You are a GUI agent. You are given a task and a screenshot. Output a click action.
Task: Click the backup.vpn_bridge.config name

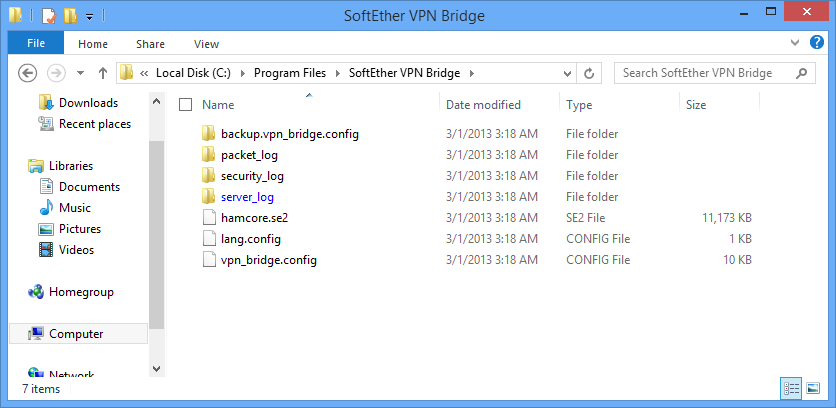[290, 134]
